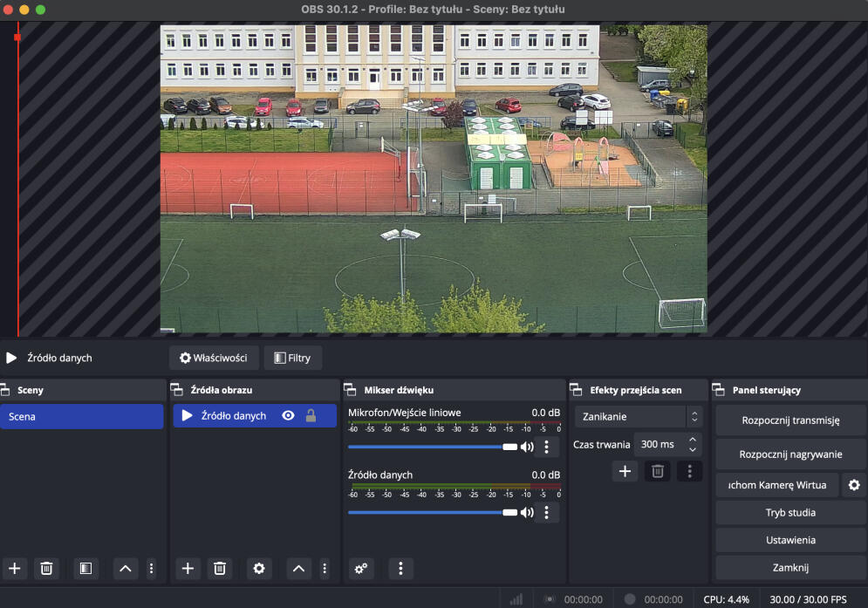Screen dimensions: 868x608
Task: Mute the Mikrofon/Wejście liniowe channel
Action: [x=527, y=447]
